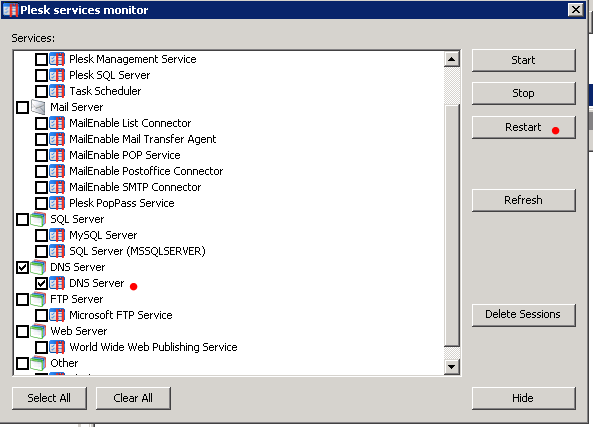Click the MailEnable List Connector icon
This screenshot has height=427, width=593.
tap(57, 123)
